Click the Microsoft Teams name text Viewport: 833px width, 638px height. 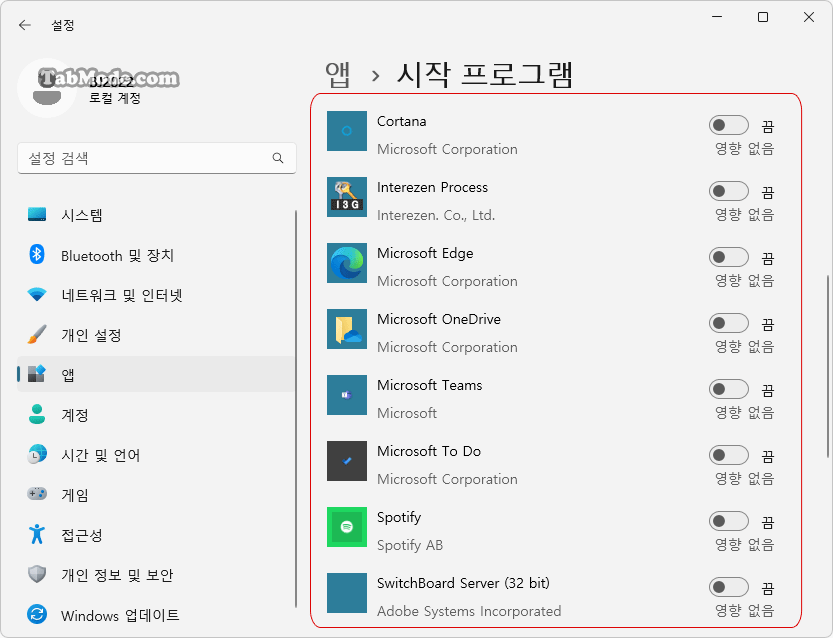(x=430, y=385)
